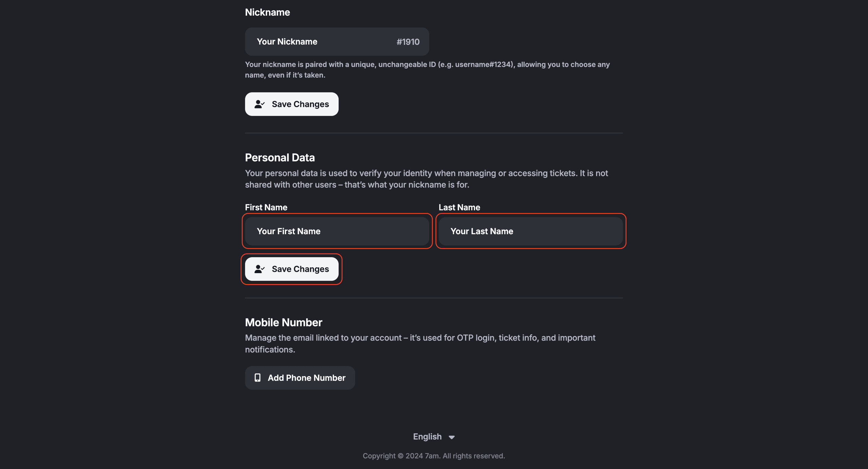
Task: Focus the Your Nickname input field
Action: tap(322, 42)
